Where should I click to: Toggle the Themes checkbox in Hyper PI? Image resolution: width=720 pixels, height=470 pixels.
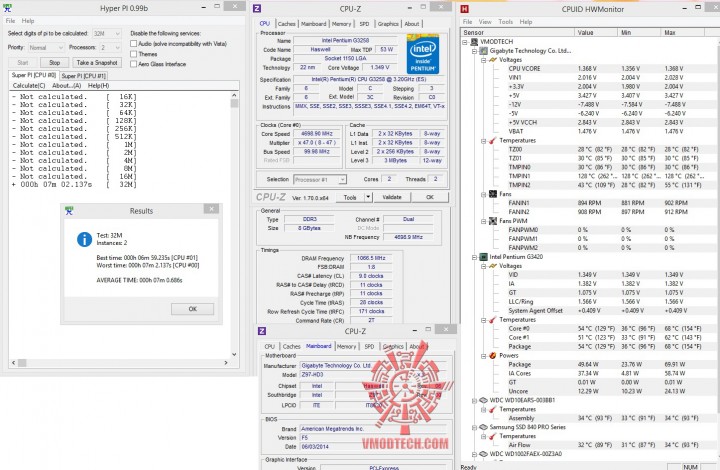[x=134, y=54]
